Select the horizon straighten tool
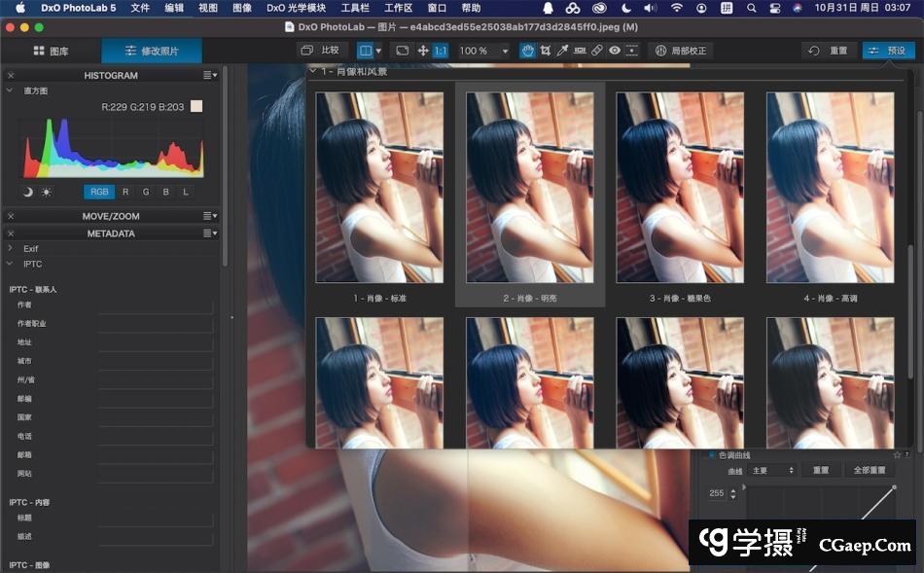Viewport: 924px width, 573px height. coord(580,51)
